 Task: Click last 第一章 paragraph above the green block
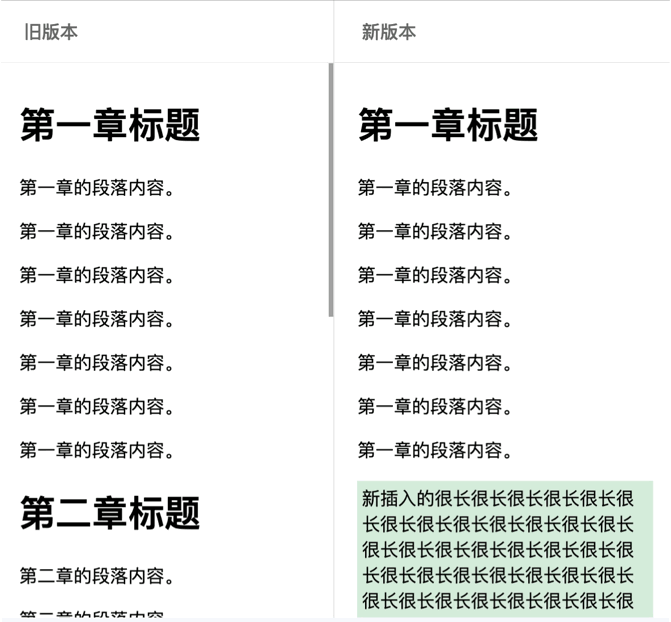click(435, 450)
